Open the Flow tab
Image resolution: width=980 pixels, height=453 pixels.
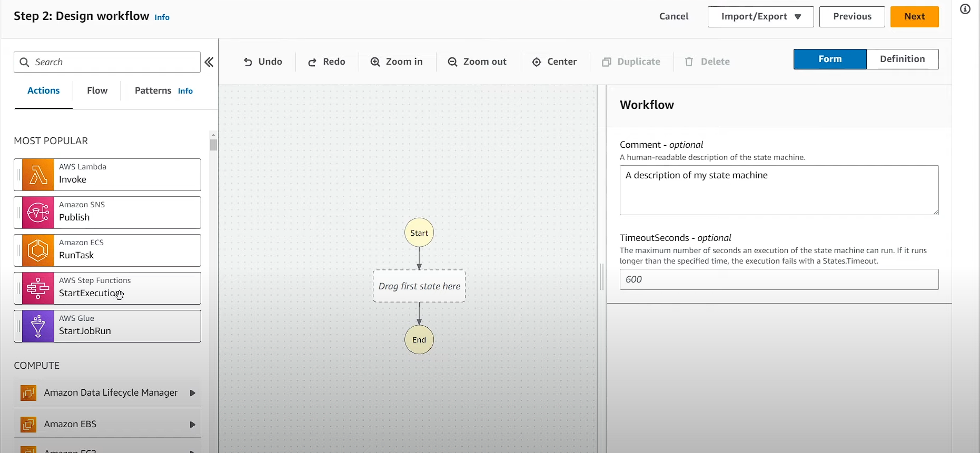pyautogui.click(x=97, y=90)
